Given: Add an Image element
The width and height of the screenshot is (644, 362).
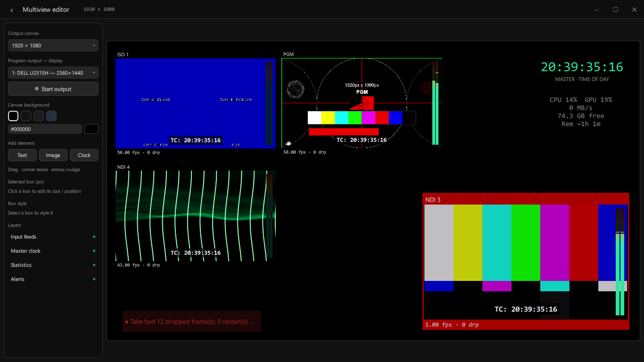Looking at the screenshot, I should [53, 155].
